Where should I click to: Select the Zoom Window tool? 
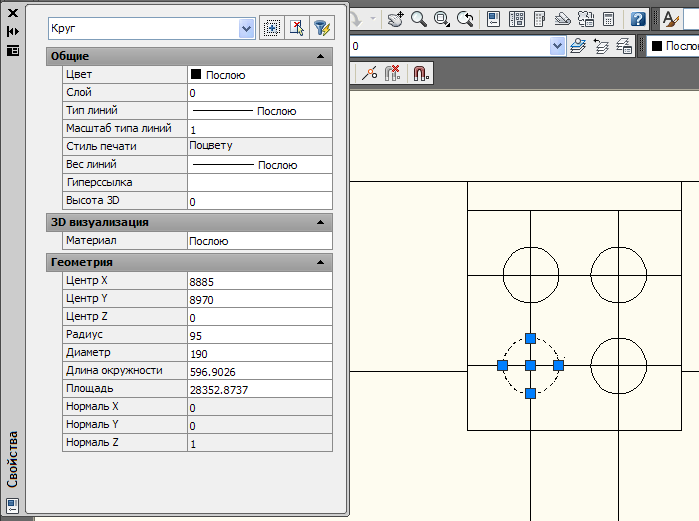442,19
